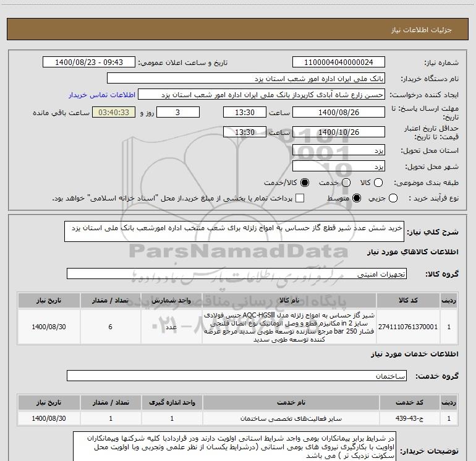Choose متوسط purchase process option
Screen dimensions: 476x461
[x=357, y=198]
